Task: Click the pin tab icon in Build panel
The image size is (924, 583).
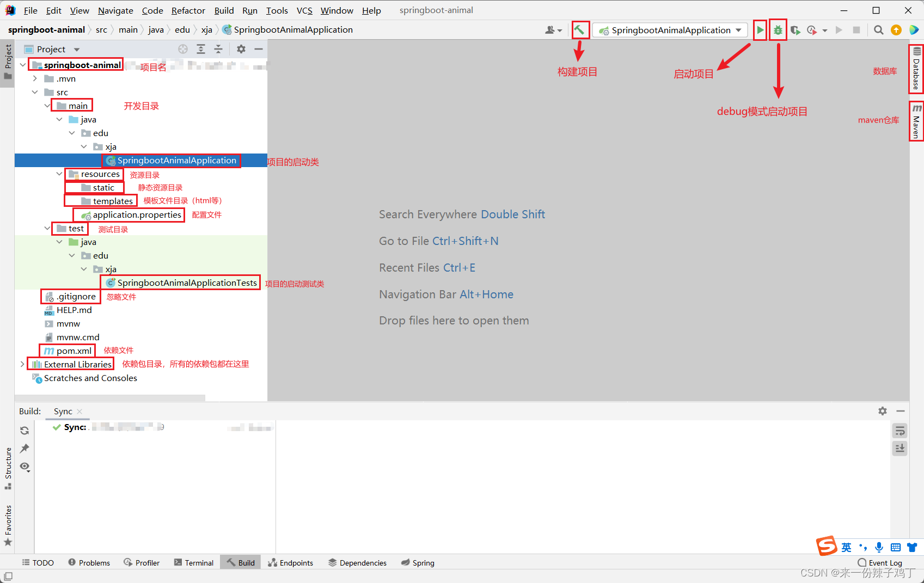Action: (25, 449)
